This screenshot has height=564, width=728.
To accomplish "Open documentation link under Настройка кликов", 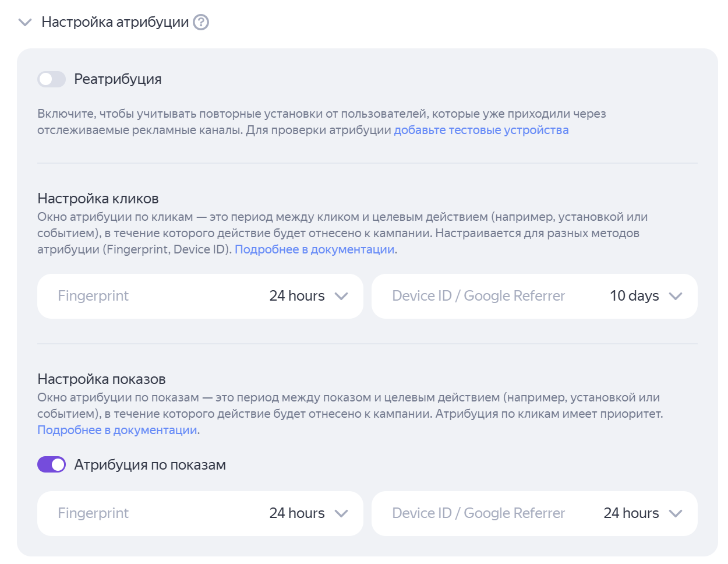I will (314, 249).
